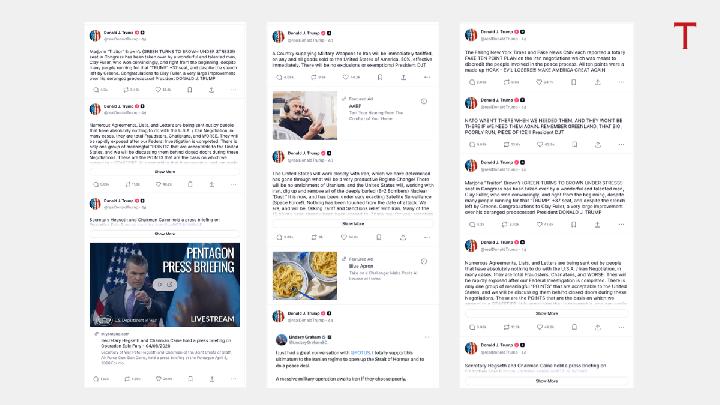This screenshot has width=720, height=405.
Task: Reply to the Military Weapons to Iran post
Action: tap(279, 77)
